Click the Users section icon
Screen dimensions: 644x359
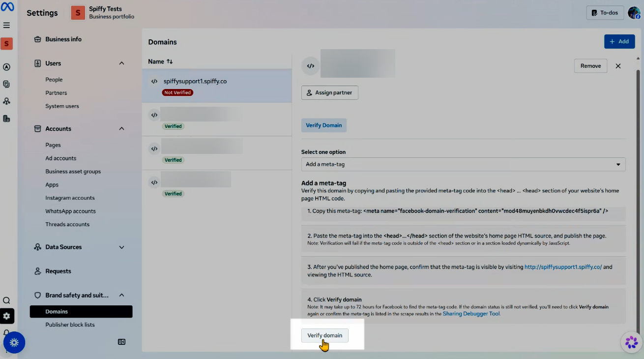click(x=37, y=63)
